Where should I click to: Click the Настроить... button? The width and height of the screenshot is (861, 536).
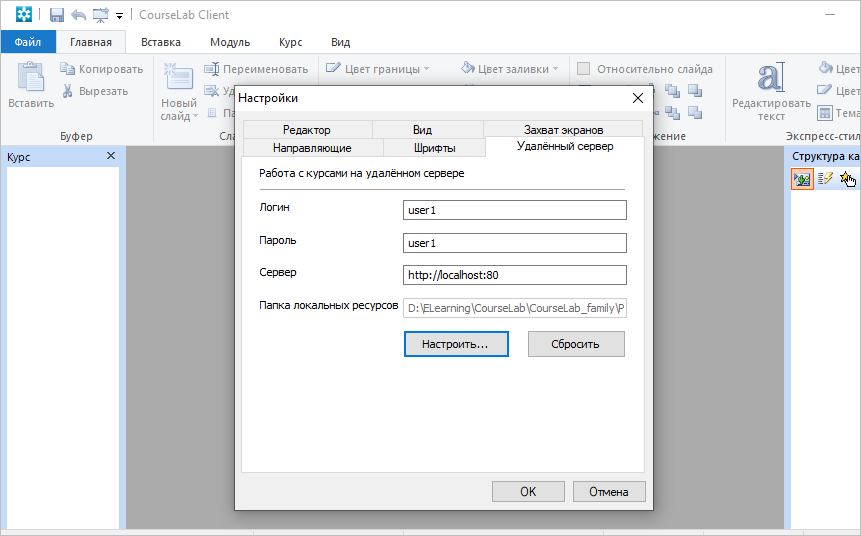[x=456, y=344]
